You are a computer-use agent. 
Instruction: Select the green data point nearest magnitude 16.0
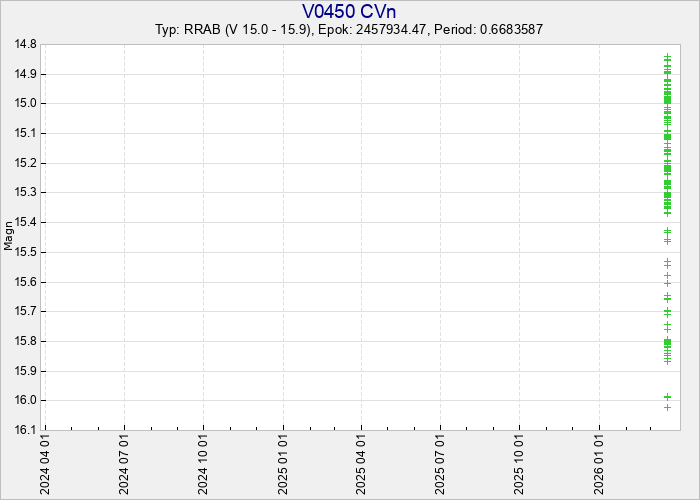point(667,397)
